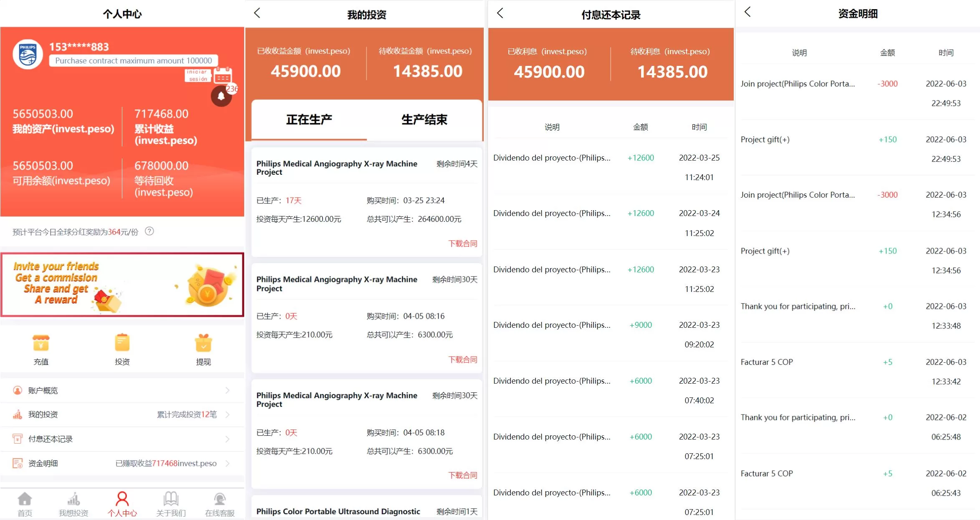
Task: Open the 我的投资 row chevron
Action: 227,414
